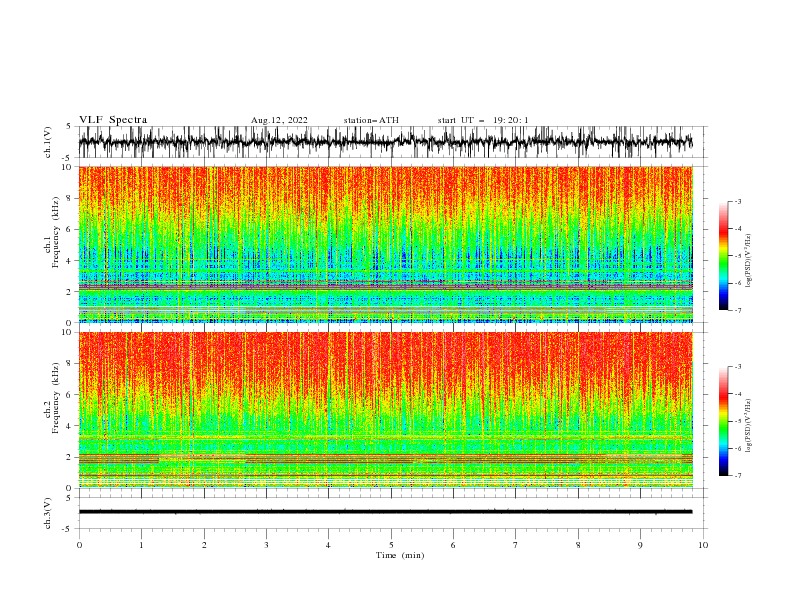Click inside the ch.1 spectrogram panel
792x612 pixels.
pos(385,244)
